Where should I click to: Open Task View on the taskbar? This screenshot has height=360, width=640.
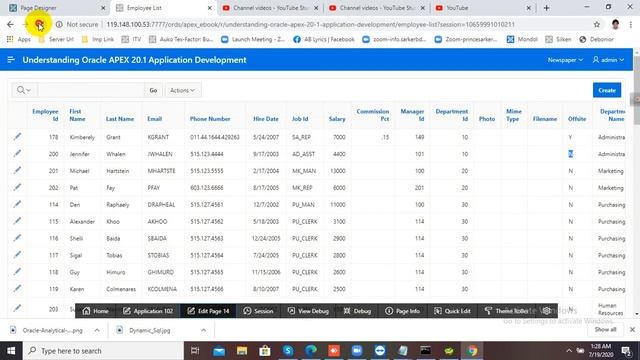(x=195, y=351)
